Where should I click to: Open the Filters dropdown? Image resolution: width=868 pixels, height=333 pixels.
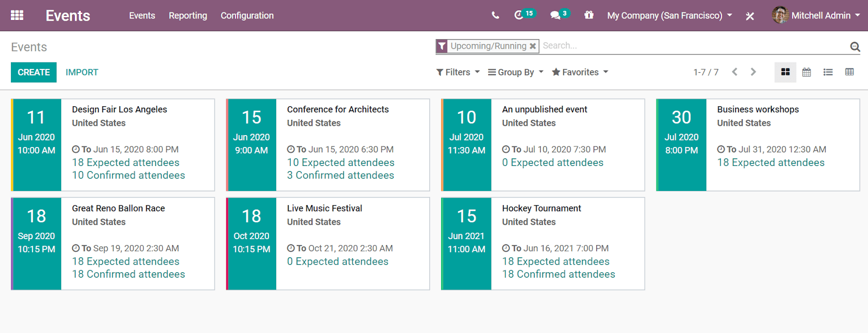click(x=458, y=72)
